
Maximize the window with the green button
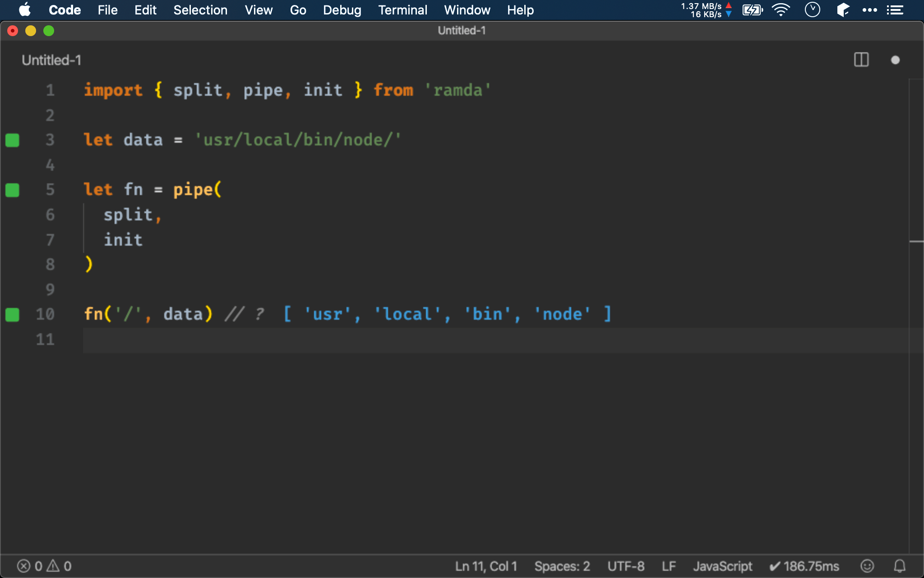(49, 31)
